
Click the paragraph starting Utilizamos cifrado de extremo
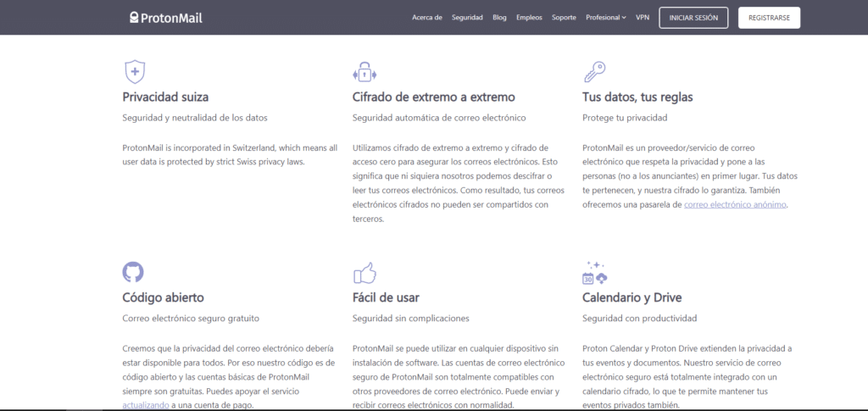point(459,183)
